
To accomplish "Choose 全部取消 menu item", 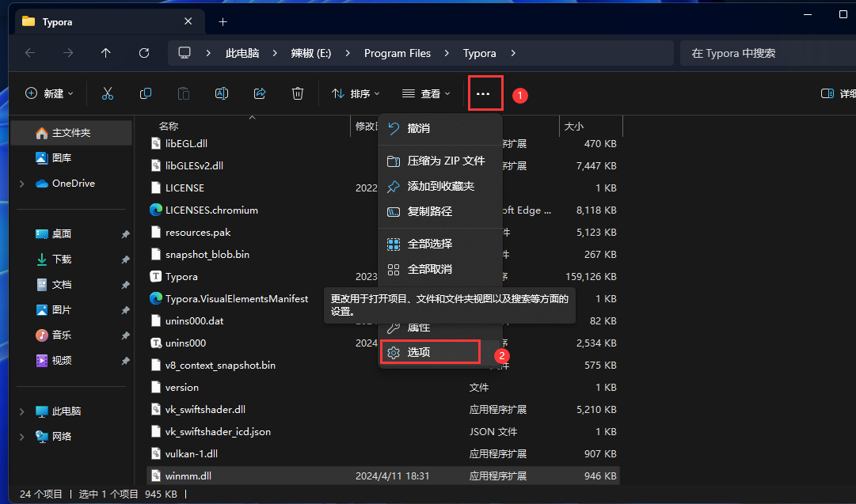I will (x=440, y=269).
